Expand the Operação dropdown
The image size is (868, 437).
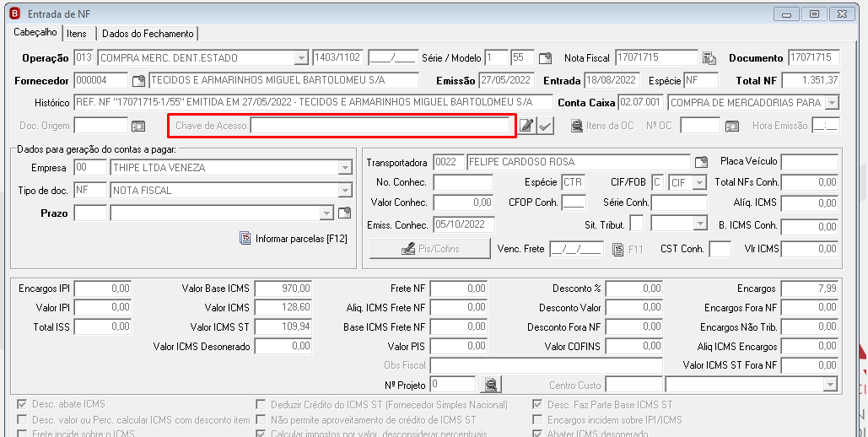[301, 58]
